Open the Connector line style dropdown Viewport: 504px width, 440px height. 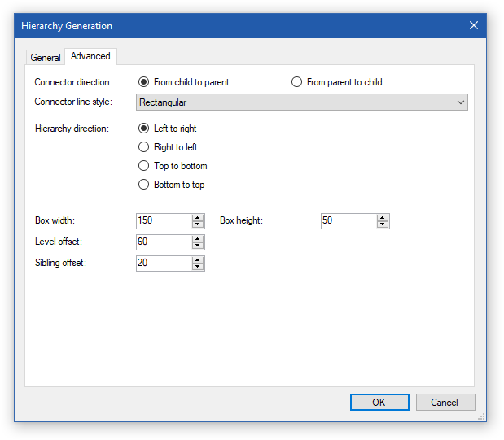[302, 102]
